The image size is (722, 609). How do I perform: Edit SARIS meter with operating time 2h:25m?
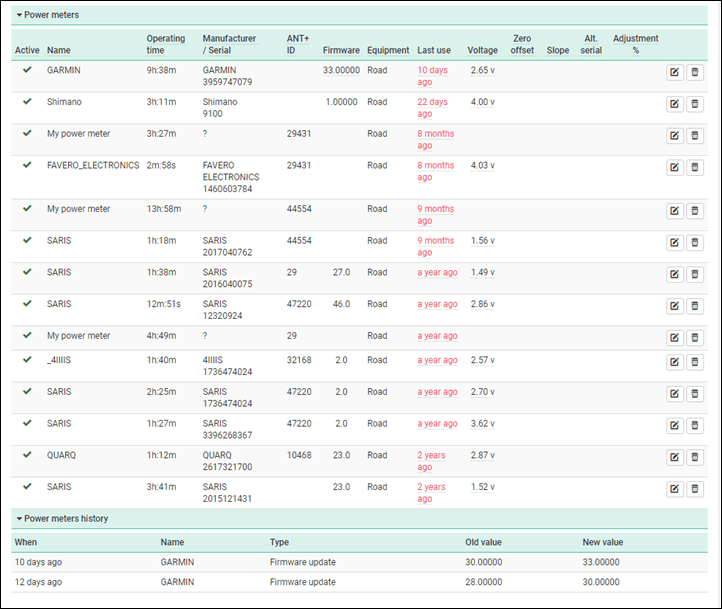click(675, 394)
